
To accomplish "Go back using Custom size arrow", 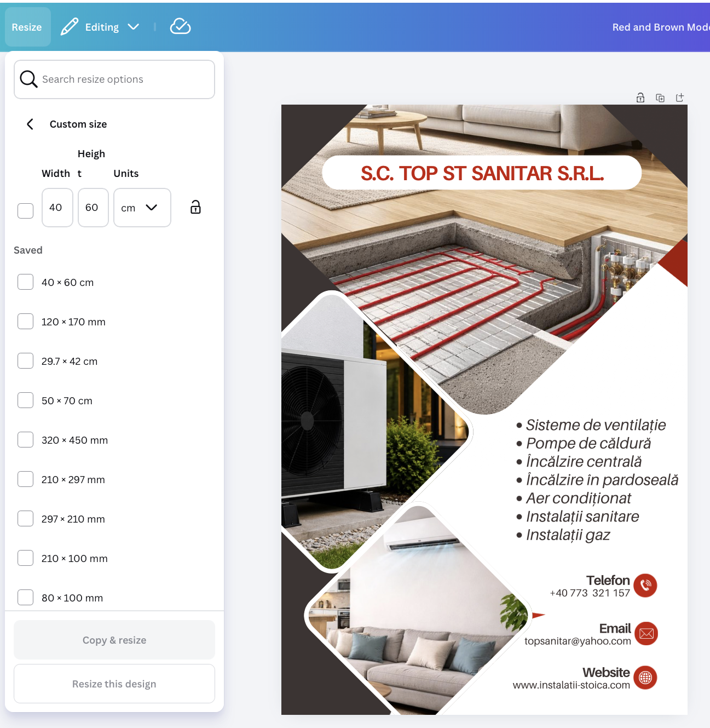I will [x=30, y=124].
